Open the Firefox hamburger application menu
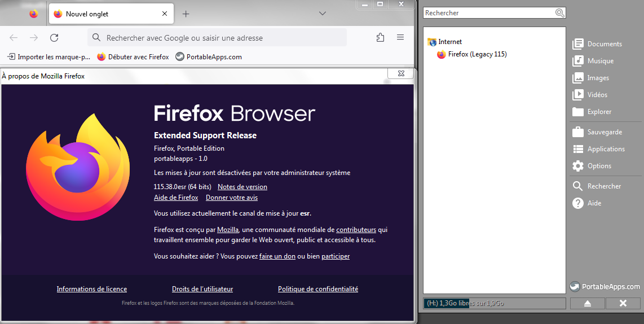Image resolution: width=644 pixels, height=324 pixels. [400, 37]
